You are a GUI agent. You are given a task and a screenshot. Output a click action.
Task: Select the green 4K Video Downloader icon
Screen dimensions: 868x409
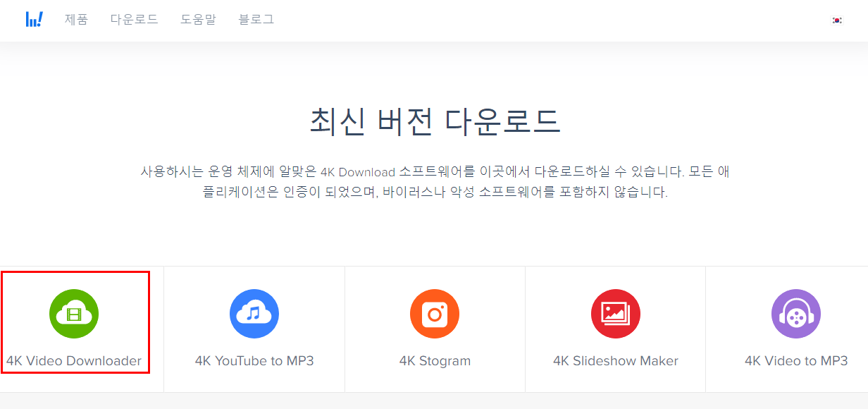(x=74, y=314)
